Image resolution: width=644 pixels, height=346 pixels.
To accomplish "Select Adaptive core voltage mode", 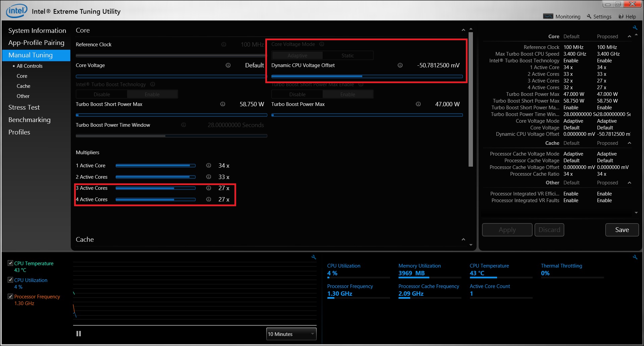I will pyautogui.click(x=297, y=55).
